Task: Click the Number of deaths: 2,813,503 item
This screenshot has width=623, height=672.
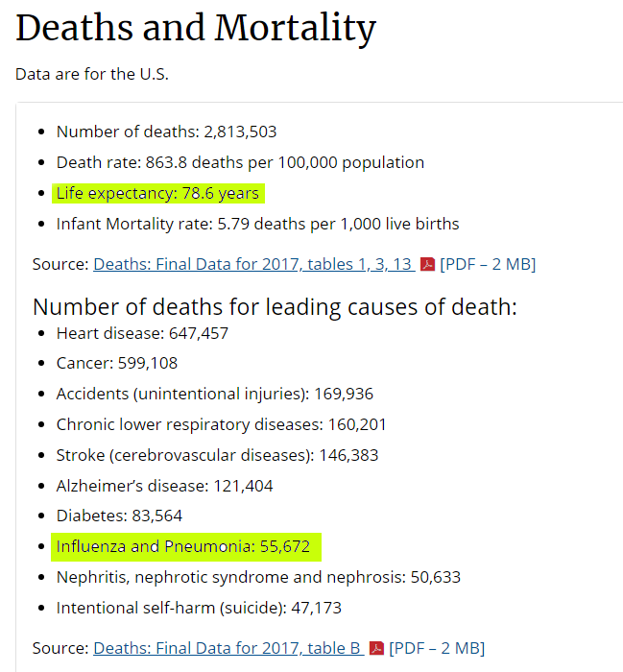Action: pos(166,132)
